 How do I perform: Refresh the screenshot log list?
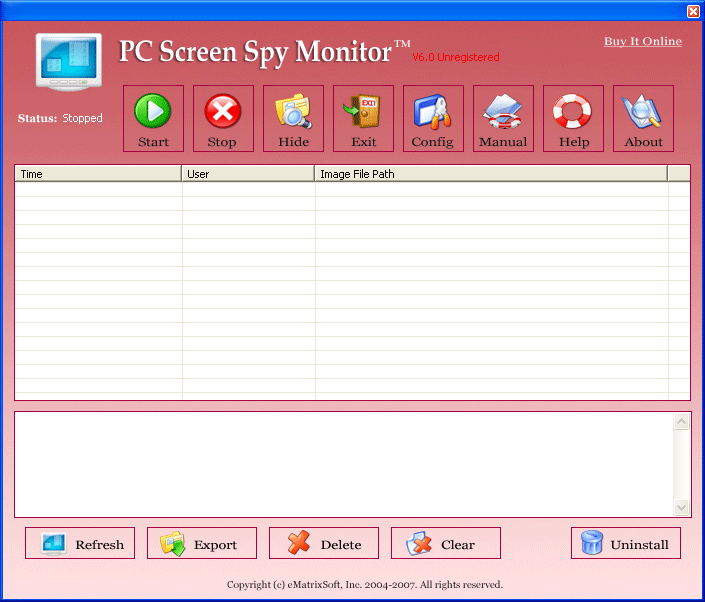click(80, 543)
